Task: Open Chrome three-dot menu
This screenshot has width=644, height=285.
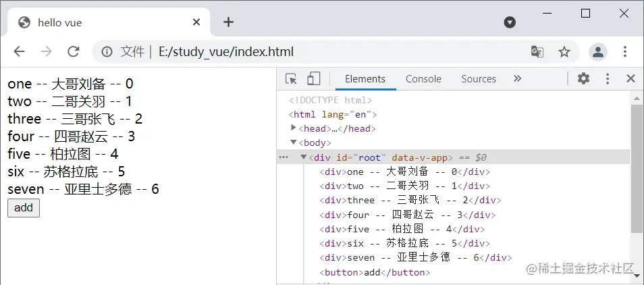Action: (x=624, y=52)
